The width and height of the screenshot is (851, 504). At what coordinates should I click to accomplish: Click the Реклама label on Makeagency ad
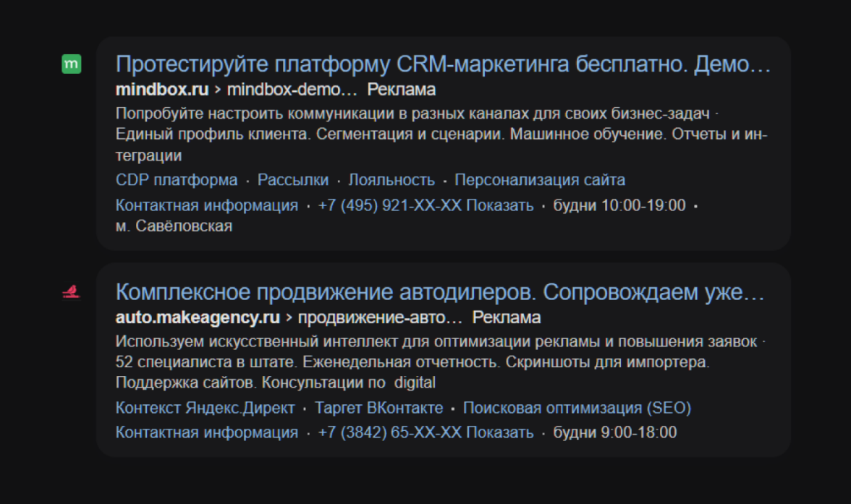(507, 317)
